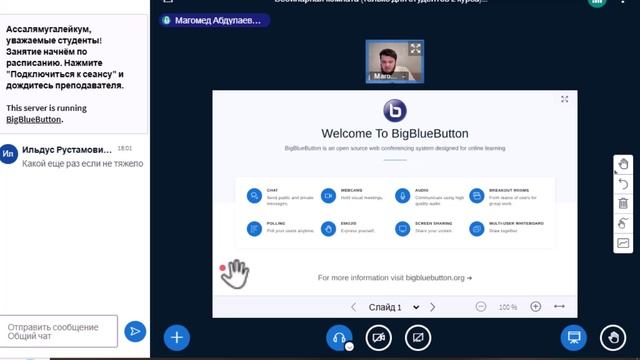Make Магомед's webcam fullscreen
Viewport: 640px width, 360px height.
[x=415, y=49]
